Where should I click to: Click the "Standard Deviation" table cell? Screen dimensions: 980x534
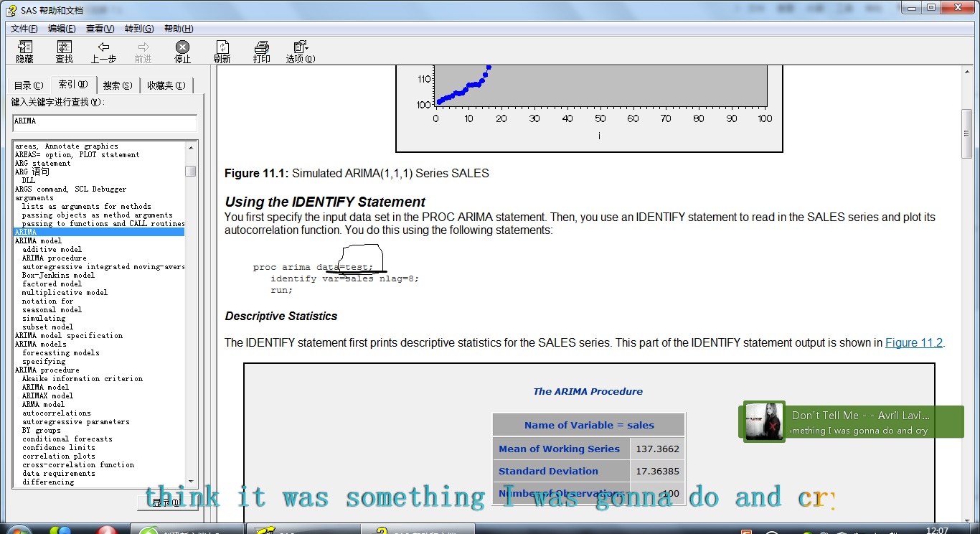click(560, 471)
